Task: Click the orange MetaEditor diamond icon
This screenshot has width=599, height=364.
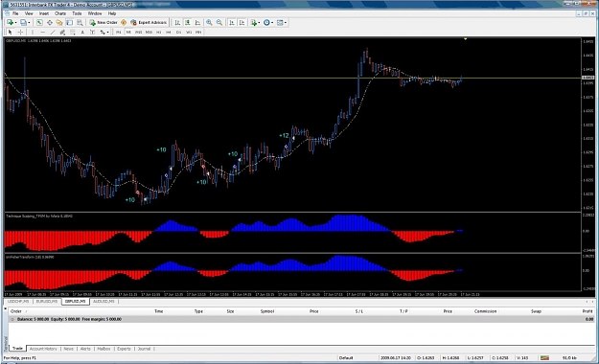Action: [124, 23]
